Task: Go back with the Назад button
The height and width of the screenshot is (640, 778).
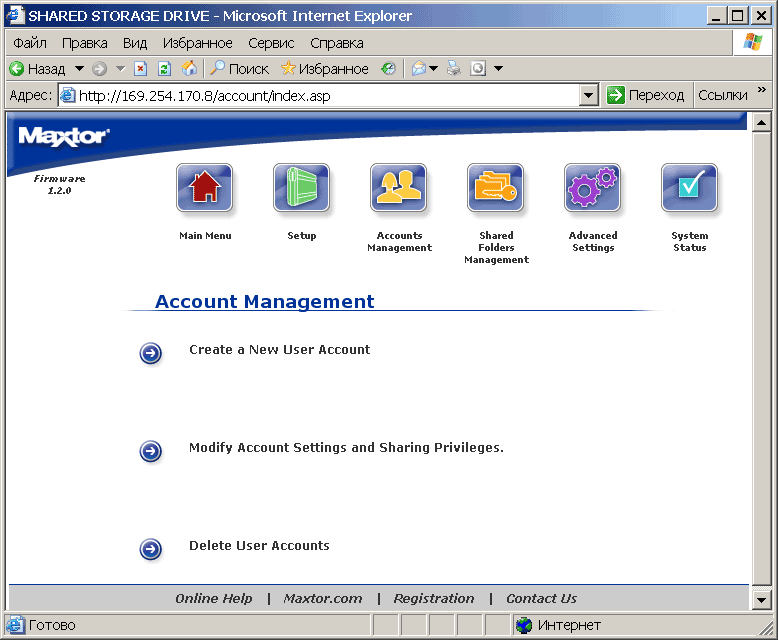Action: [x=38, y=68]
